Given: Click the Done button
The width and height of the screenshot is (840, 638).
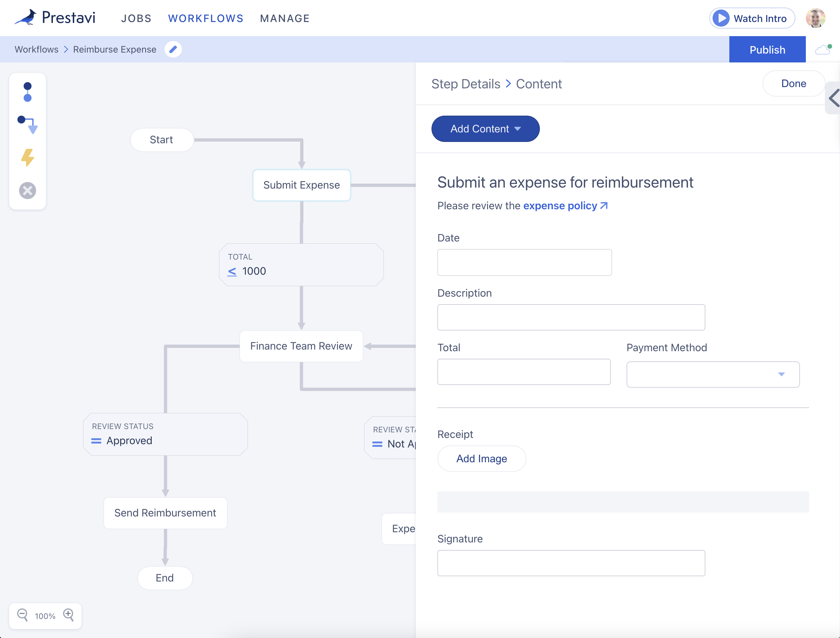Looking at the screenshot, I should 793,83.
